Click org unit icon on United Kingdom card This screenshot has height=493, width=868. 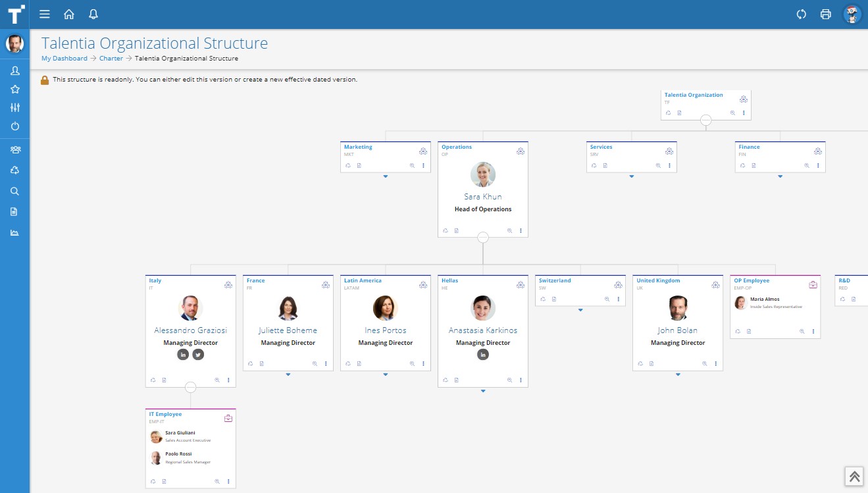(x=715, y=284)
